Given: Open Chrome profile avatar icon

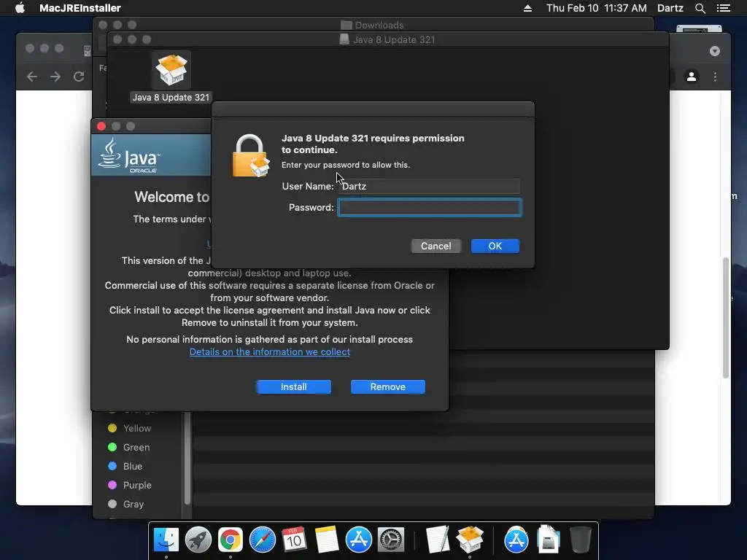Looking at the screenshot, I should 692,76.
